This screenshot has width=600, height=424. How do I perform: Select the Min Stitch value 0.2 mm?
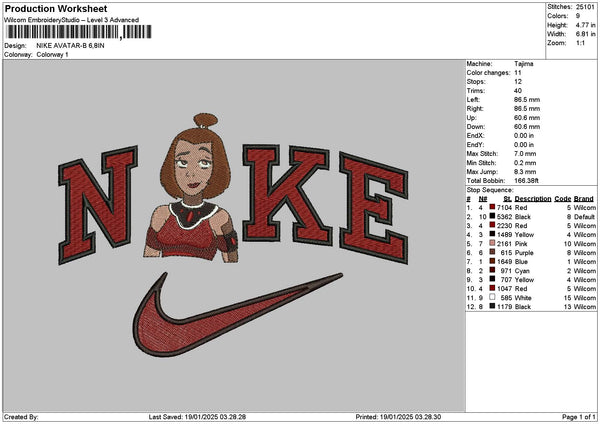pyautogui.click(x=525, y=163)
